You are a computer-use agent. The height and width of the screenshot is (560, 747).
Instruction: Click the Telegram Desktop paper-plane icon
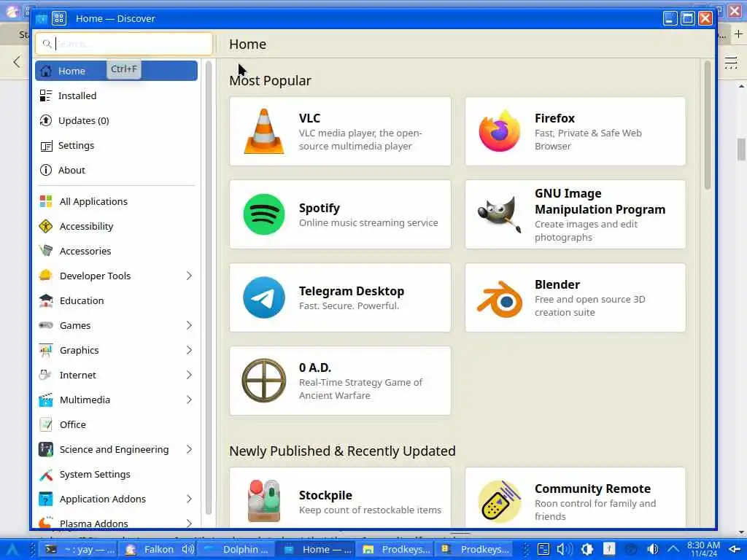coord(264,297)
